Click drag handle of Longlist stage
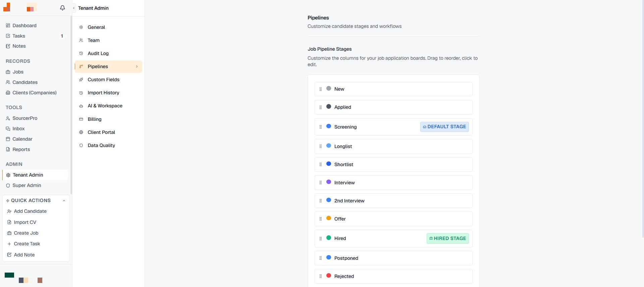This screenshot has width=644, height=287. tap(321, 146)
